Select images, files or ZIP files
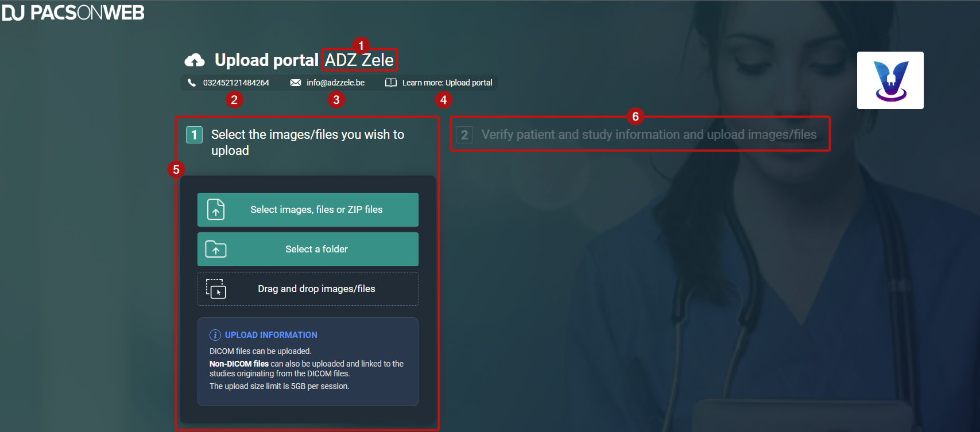 click(308, 209)
